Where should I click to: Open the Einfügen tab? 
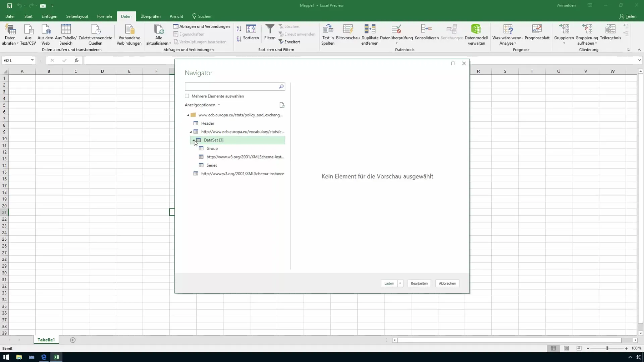pyautogui.click(x=49, y=16)
